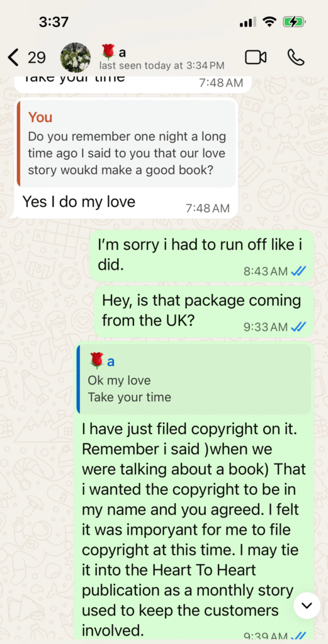Start a video call with the camera icon

tap(256, 57)
